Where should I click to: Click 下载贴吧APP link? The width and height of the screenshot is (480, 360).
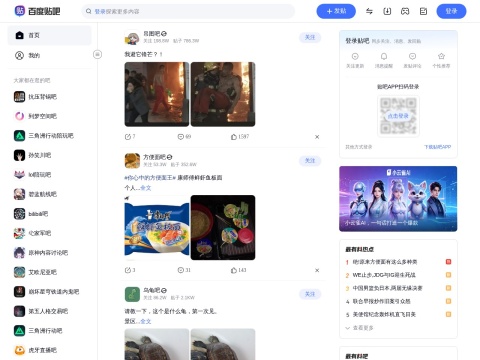[438, 147]
